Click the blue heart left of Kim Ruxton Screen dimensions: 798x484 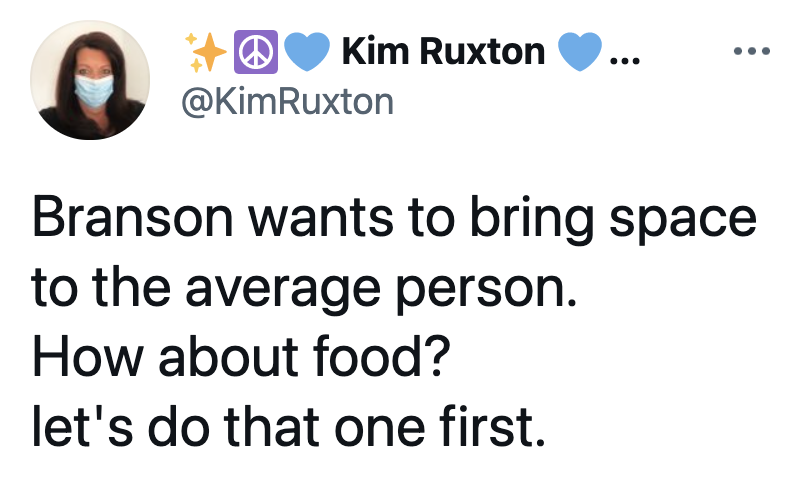[x=307, y=51]
